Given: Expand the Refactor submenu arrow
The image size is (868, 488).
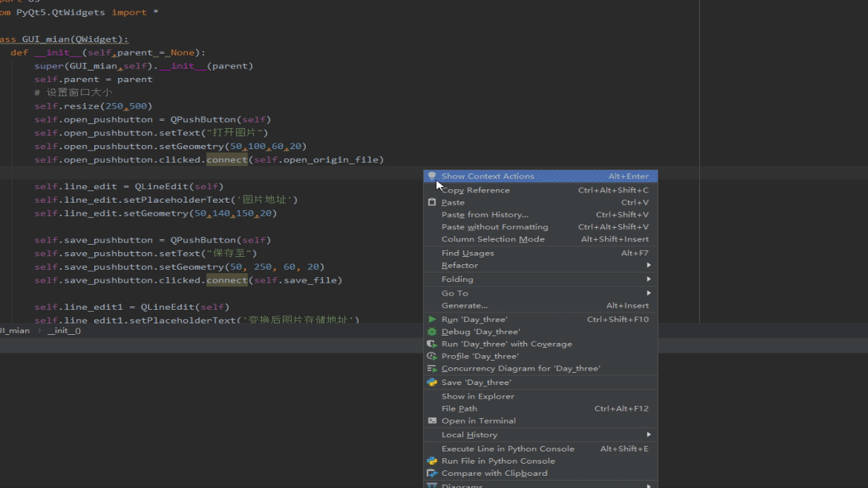Looking at the screenshot, I should coord(649,265).
